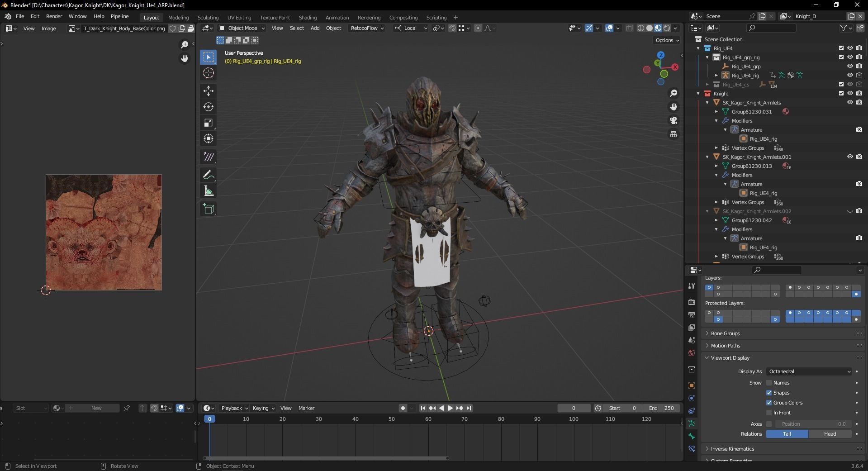Select the Measure tool
This screenshot has width=868, height=471.
click(209, 191)
